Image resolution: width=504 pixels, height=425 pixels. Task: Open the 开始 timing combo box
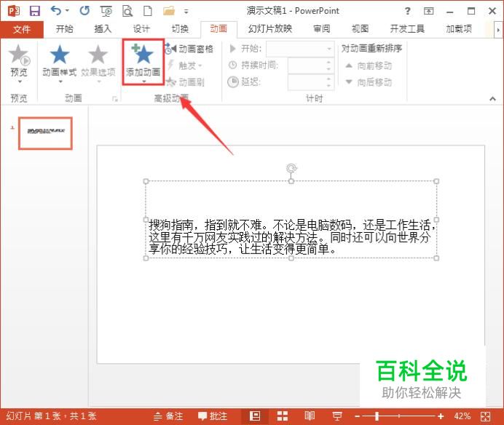[x=300, y=49]
